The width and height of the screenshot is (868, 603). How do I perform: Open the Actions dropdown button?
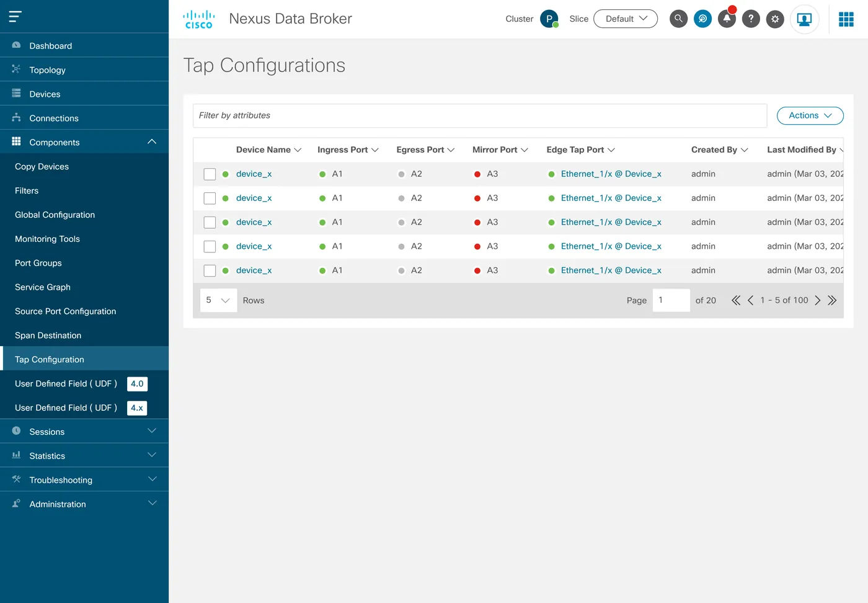click(810, 115)
